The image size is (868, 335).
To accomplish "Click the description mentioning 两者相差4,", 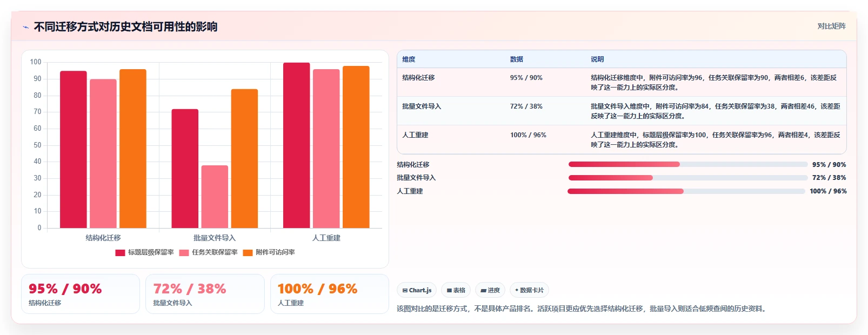I will [x=716, y=139].
